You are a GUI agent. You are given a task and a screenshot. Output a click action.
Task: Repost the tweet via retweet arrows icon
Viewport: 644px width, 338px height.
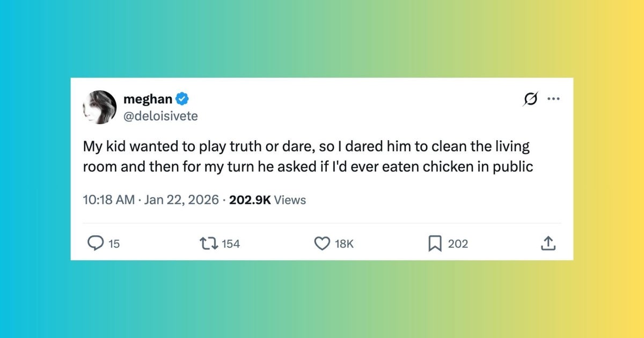[x=208, y=243]
